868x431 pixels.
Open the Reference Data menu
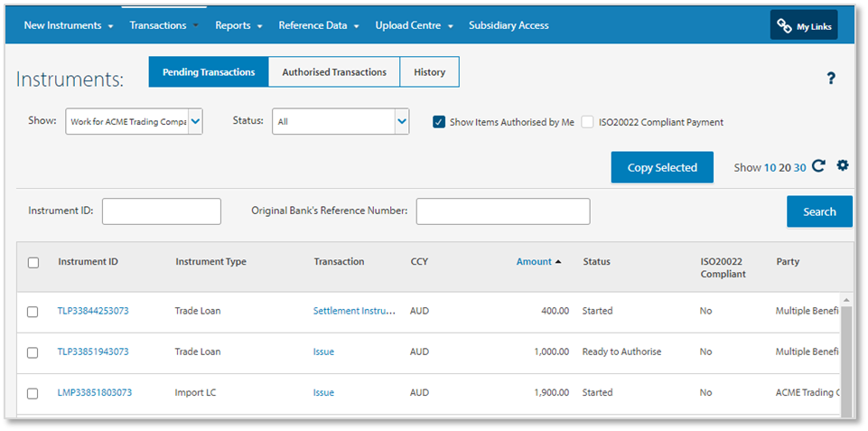(319, 25)
